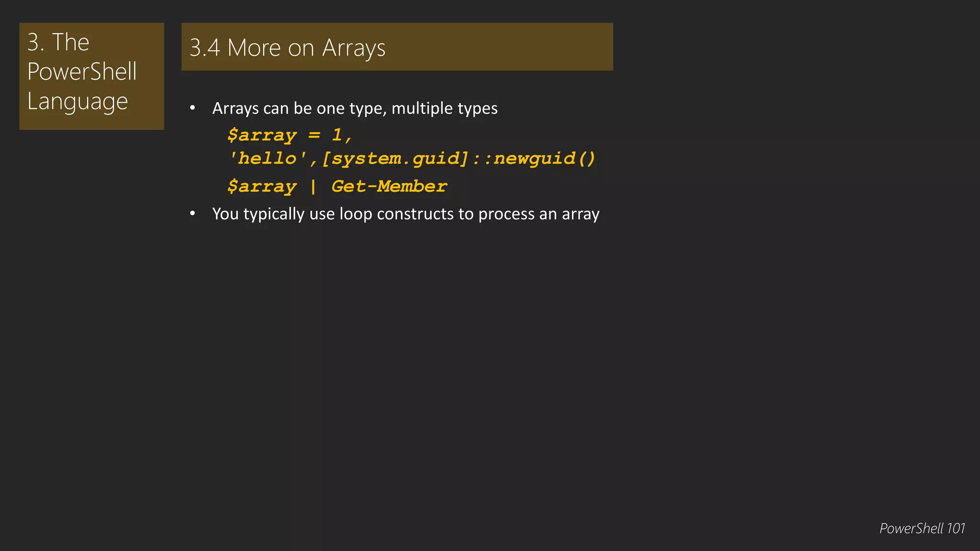The width and height of the screenshot is (980, 551).
Task: Click the '3.4 More on Arrays' slide title
Action: pos(287,48)
